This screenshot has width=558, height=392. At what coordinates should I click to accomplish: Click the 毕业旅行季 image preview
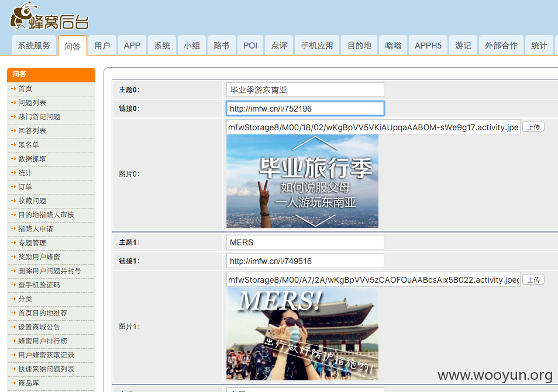coord(302,181)
